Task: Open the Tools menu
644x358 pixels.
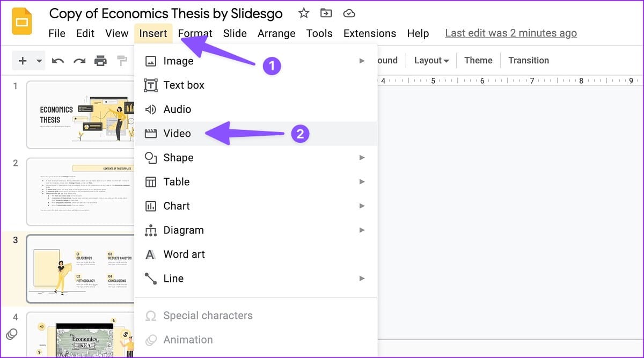Action: click(319, 33)
